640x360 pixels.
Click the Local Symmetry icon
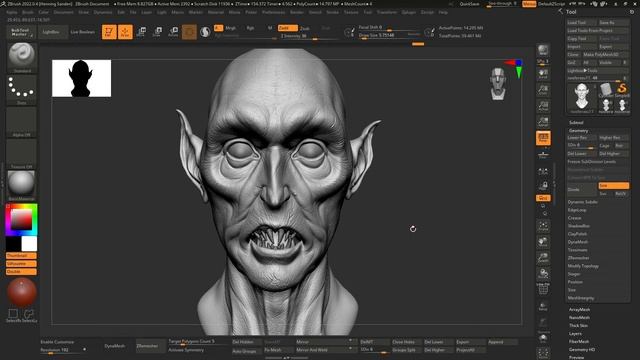pyautogui.click(x=543, y=172)
